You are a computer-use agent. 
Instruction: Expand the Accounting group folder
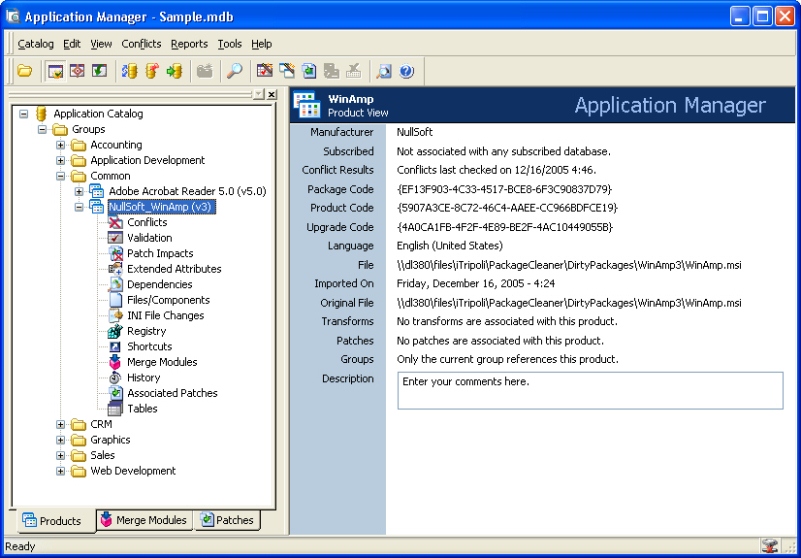(61, 145)
